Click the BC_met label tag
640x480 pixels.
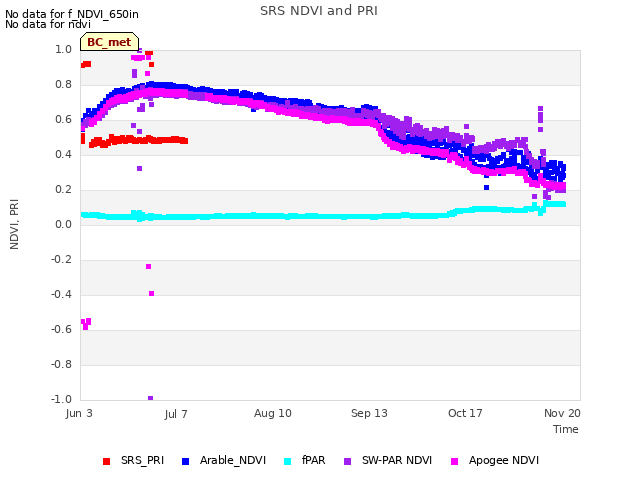[109, 42]
